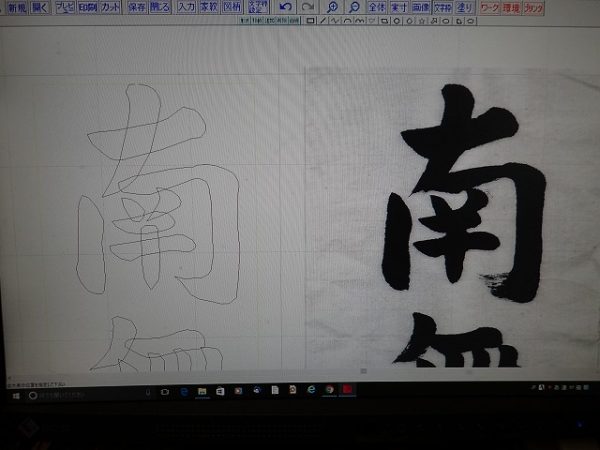
Task: Click the Redo arrow icon
Action: pos(308,7)
